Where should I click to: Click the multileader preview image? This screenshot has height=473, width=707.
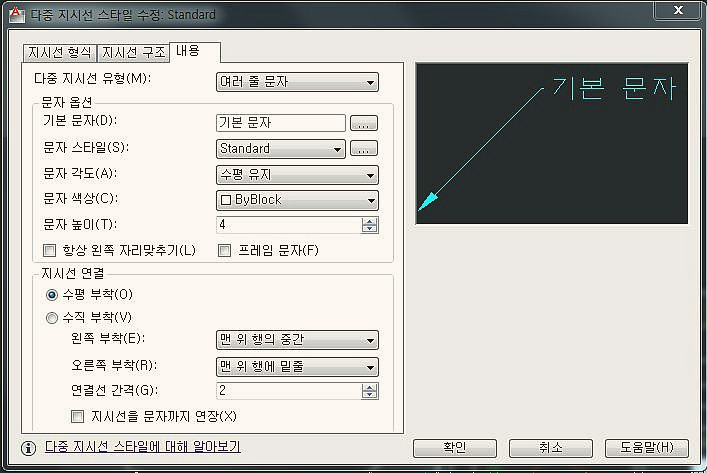coord(552,143)
